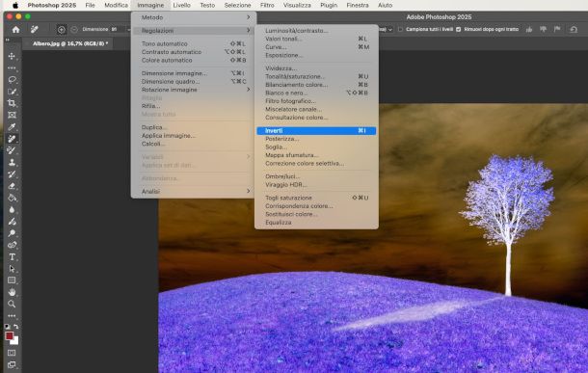
Task: Select the Object Selection tool
Action: point(12,92)
